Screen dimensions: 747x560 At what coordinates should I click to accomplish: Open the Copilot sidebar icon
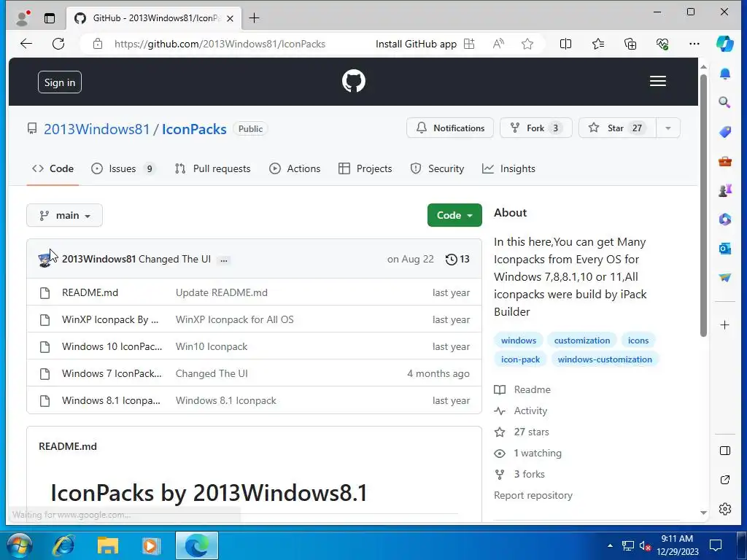(x=724, y=44)
